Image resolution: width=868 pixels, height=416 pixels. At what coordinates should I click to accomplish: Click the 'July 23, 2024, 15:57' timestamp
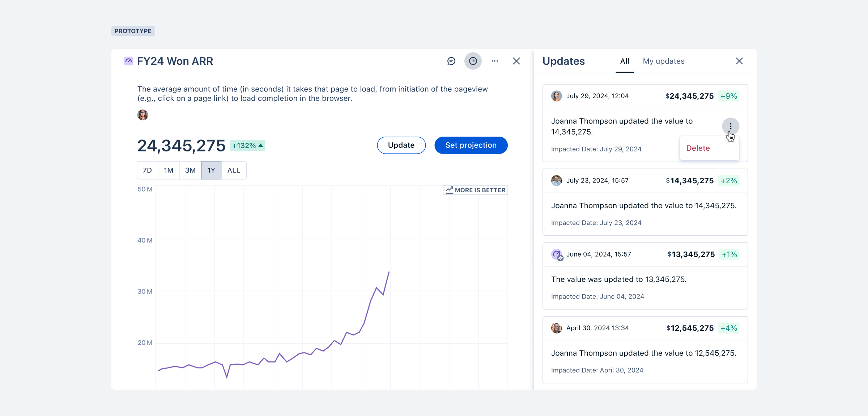tap(597, 180)
